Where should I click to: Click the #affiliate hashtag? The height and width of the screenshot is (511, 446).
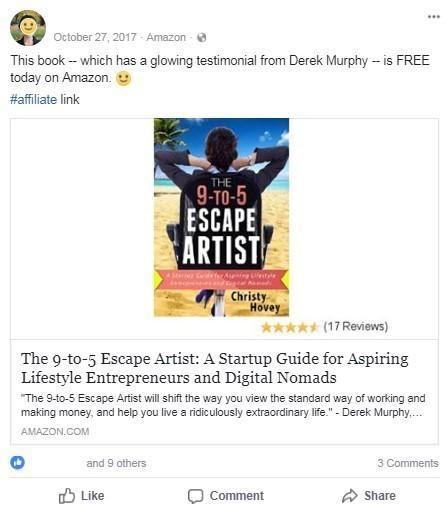[33, 99]
